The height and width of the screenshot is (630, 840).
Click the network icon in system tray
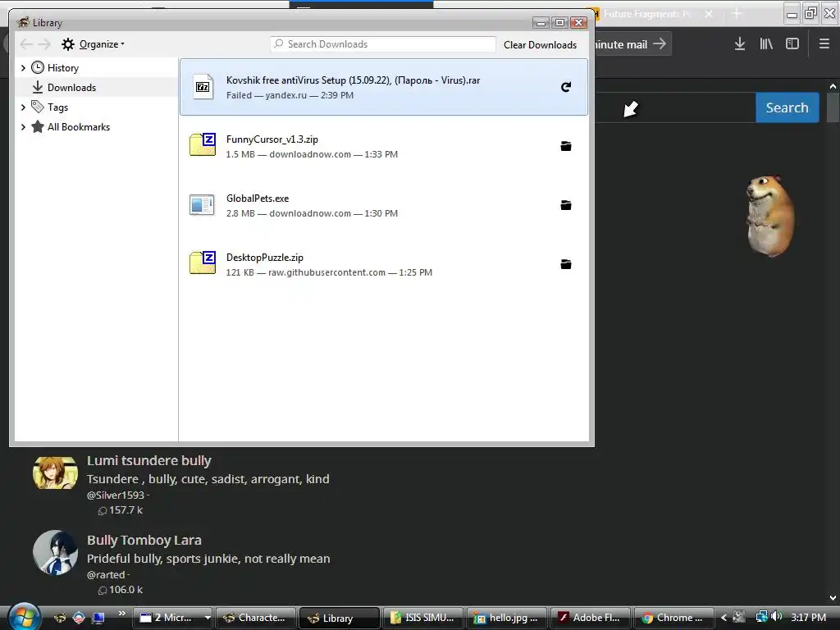(761, 617)
